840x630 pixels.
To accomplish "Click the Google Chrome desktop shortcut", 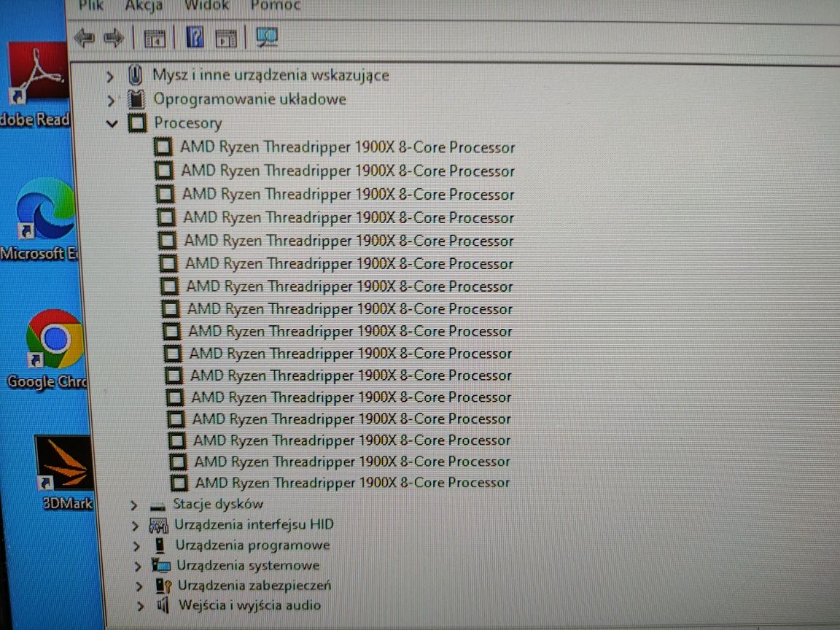I will (48, 351).
